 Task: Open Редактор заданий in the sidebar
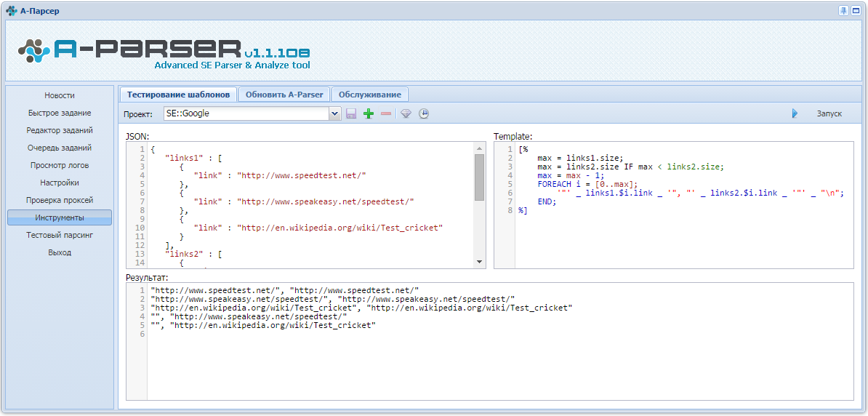pyautogui.click(x=59, y=130)
